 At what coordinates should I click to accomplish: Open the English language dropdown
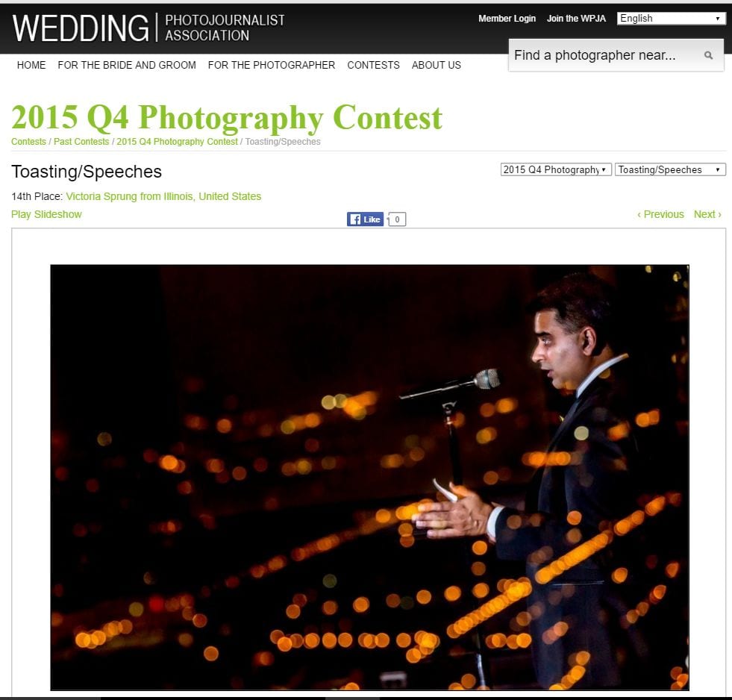[671, 18]
